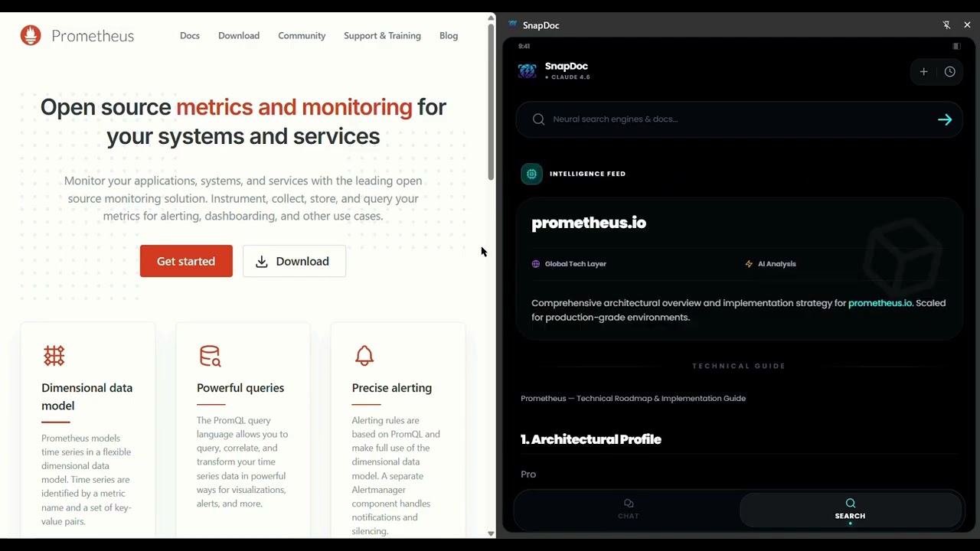Click the download arrow icon in the Download button

(262, 262)
